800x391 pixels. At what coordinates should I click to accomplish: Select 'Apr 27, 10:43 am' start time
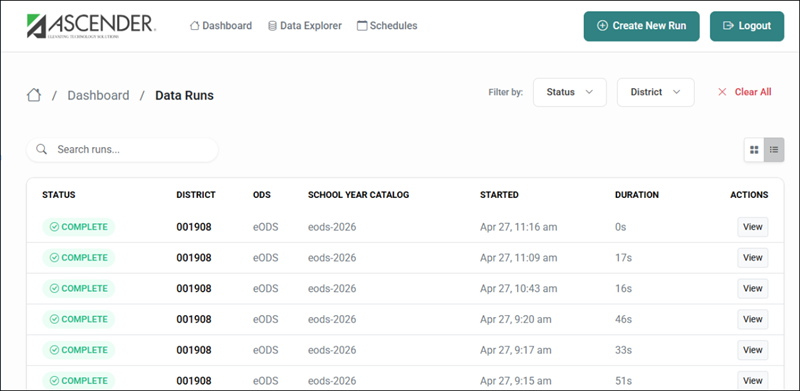518,288
